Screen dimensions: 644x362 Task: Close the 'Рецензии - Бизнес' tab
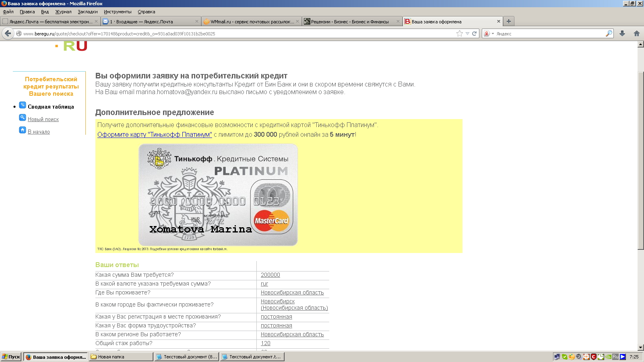tap(398, 21)
